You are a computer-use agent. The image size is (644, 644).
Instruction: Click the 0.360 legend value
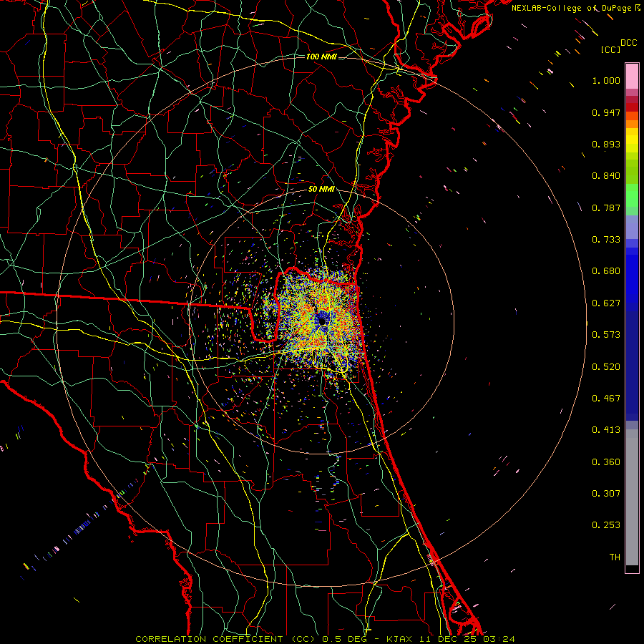[606, 462]
